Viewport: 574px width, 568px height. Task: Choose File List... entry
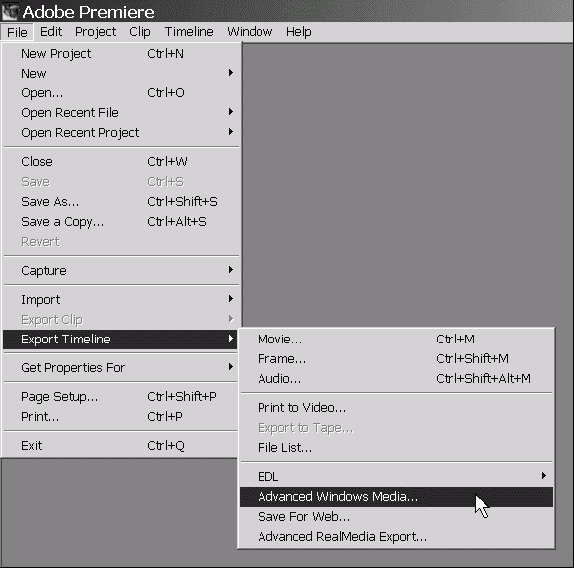tap(396, 448)
